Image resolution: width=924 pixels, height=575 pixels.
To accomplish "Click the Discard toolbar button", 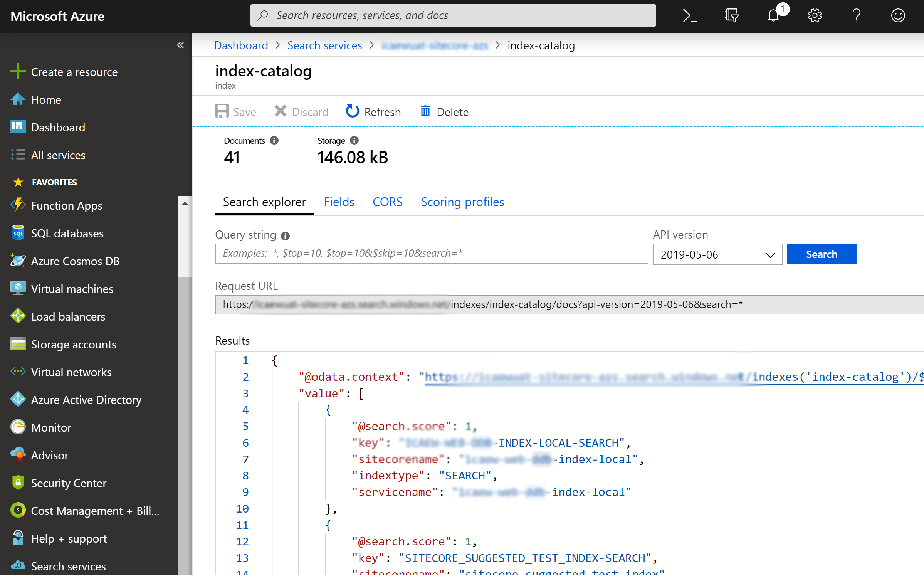I will pyautogui.click(x=301, y=111).
